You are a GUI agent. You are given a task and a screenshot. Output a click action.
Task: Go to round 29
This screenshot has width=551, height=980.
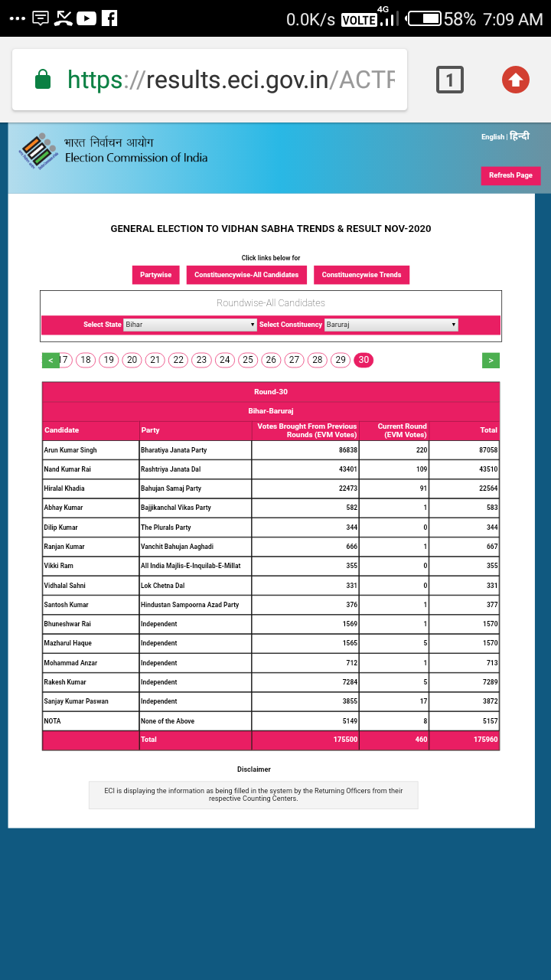coord(341,360)
